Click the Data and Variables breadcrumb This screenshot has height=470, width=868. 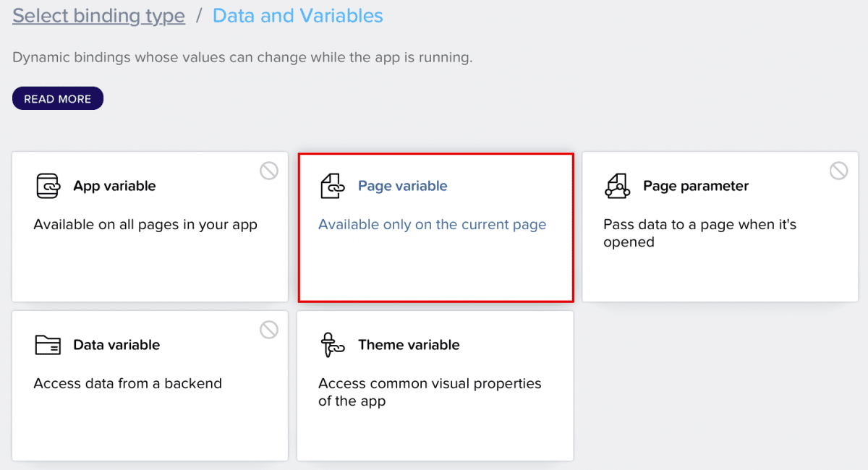click(298, 16)
